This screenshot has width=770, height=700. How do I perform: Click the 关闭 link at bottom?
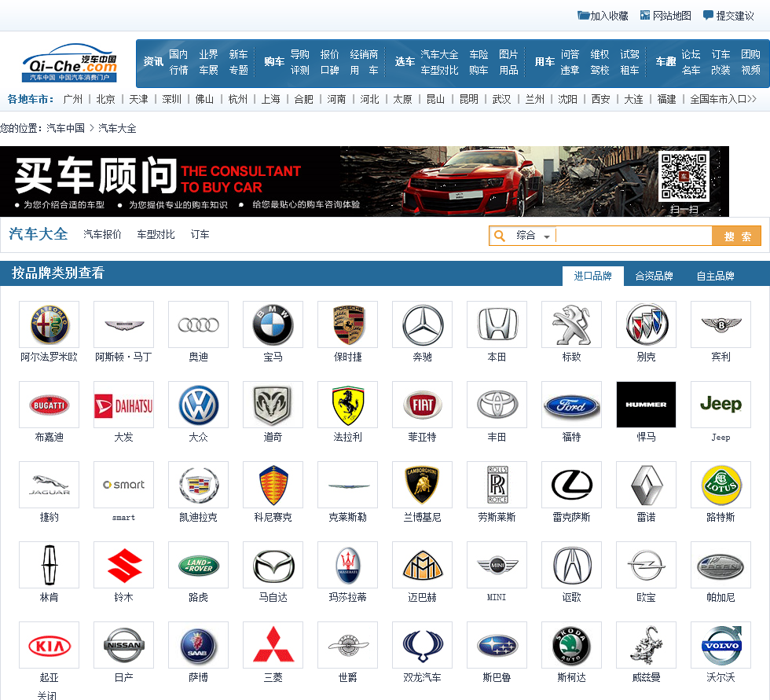47,695
